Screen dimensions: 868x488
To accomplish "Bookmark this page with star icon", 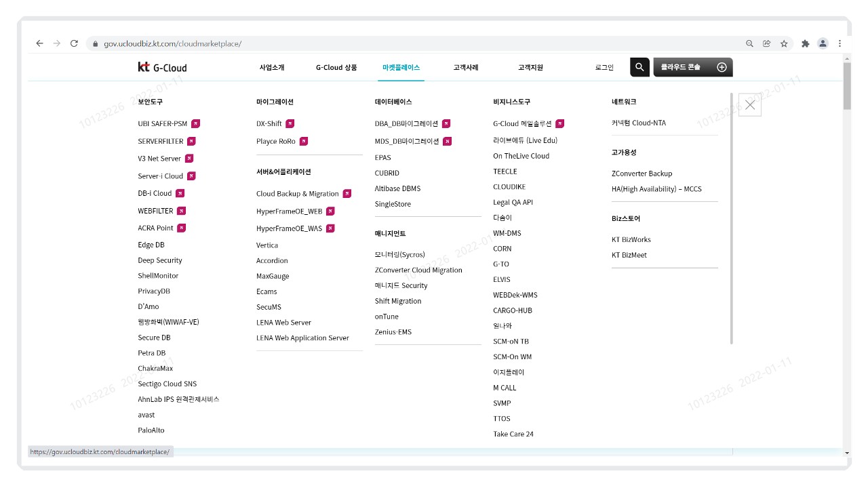I will coord(784,43).
